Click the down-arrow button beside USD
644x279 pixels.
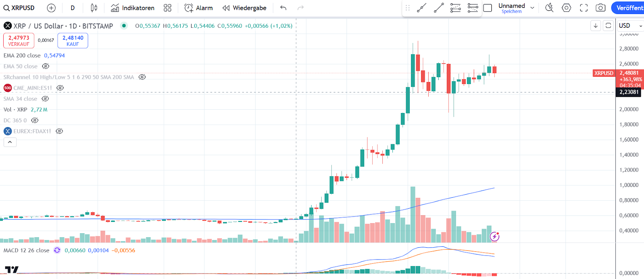(596, 26)
